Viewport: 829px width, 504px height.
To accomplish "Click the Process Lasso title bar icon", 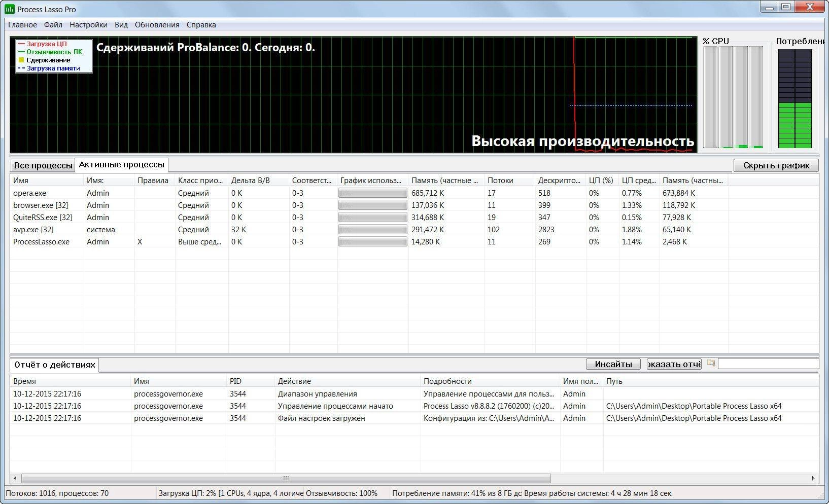I will pos(9,9).
